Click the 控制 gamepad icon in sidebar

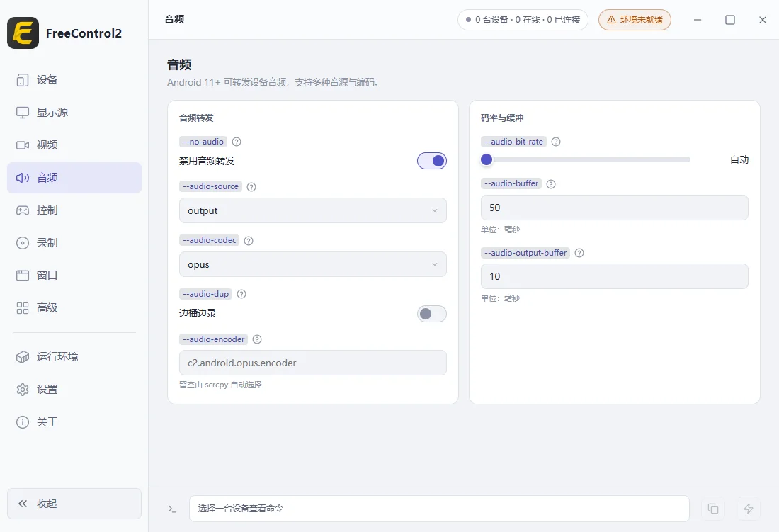tap(23, 210)
